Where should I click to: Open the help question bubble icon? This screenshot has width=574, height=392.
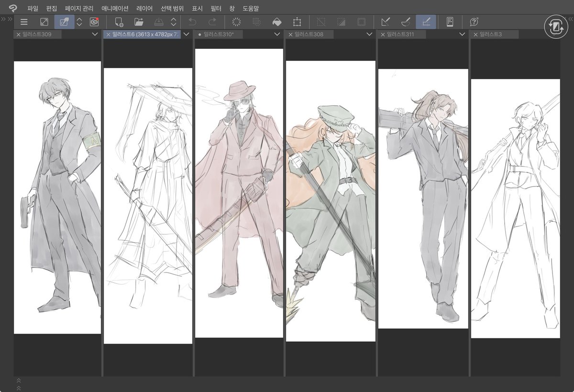474,22
